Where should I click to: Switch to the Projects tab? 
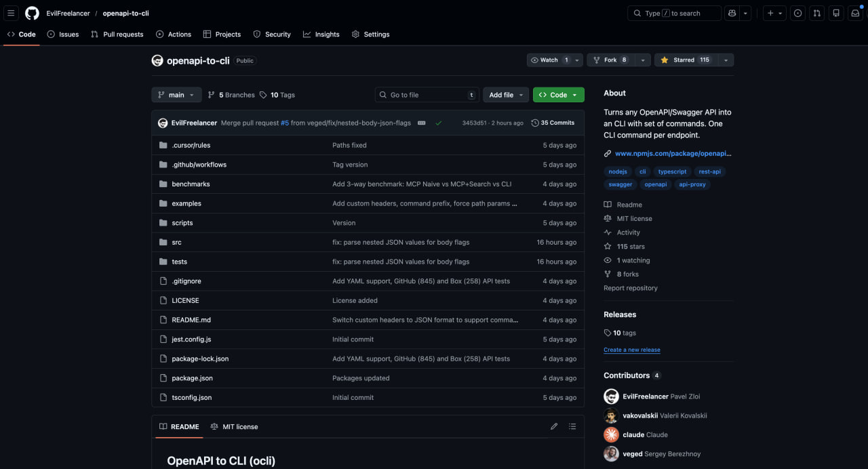coord(222,34)
